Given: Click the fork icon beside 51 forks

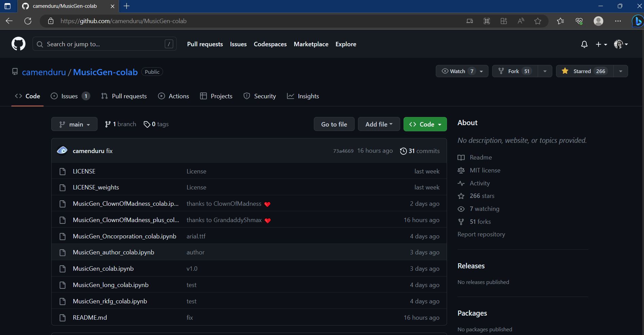Looking at the screenshot, I should click(x=461, y=222).
